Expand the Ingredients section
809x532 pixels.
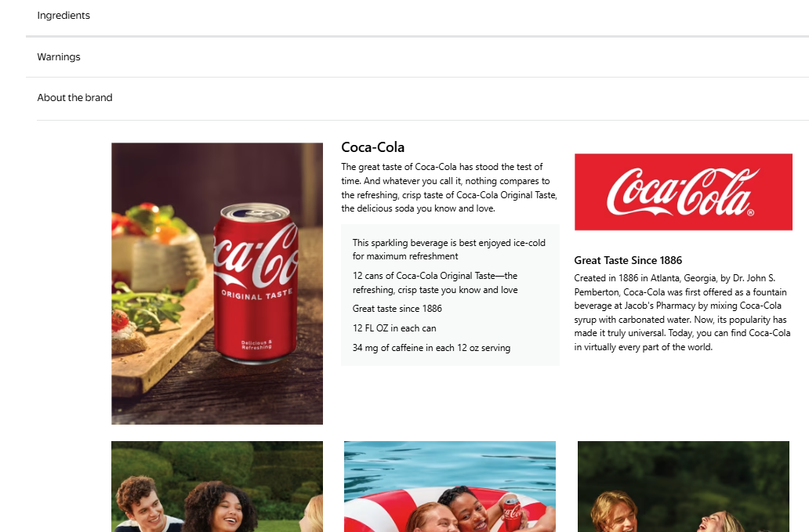pos(63,16)
